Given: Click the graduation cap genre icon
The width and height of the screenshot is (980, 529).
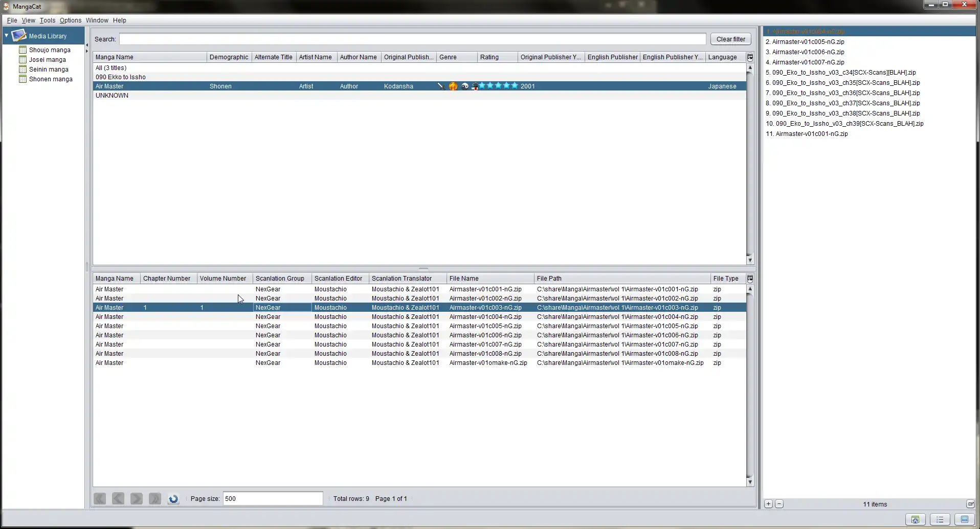Looking at the screenshot, I should click(475, 86).
